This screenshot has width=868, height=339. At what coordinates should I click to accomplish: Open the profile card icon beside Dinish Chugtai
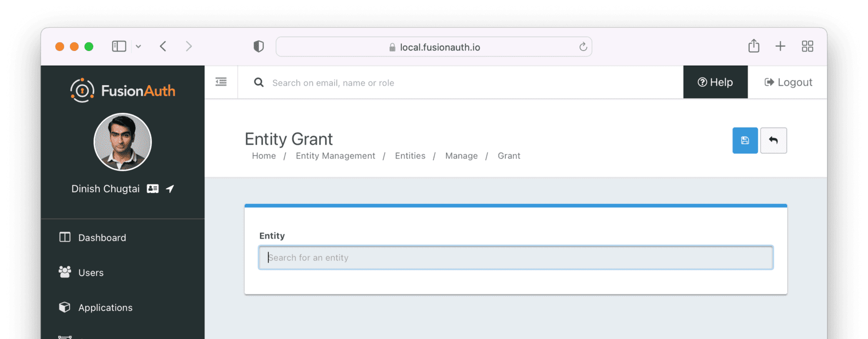(x=153, y=189)
